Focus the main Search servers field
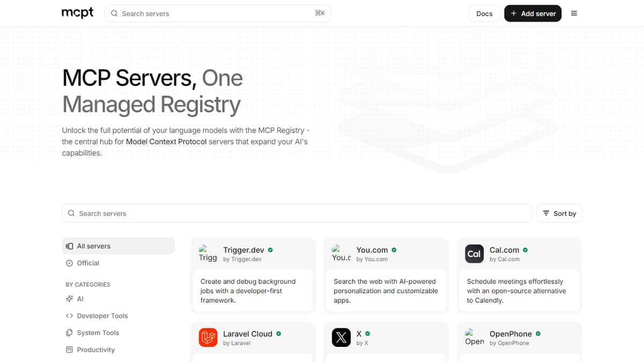644x362 pixels. pyautogui.click(x=297, y=213)
